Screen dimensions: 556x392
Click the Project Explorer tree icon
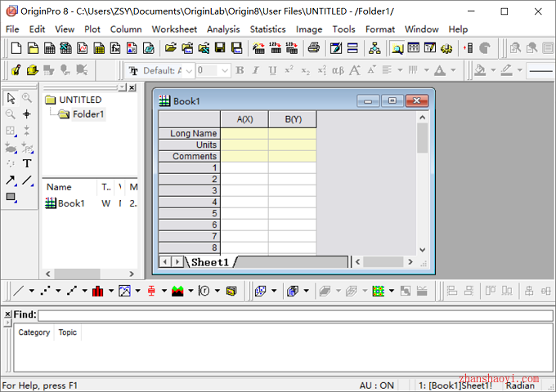tap(374, 48)
